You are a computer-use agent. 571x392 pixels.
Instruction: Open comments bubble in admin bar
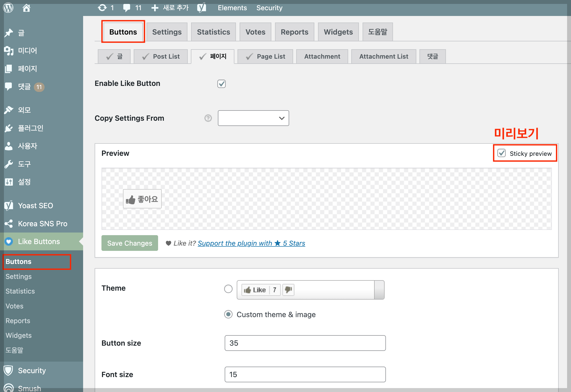coord(127,8)
